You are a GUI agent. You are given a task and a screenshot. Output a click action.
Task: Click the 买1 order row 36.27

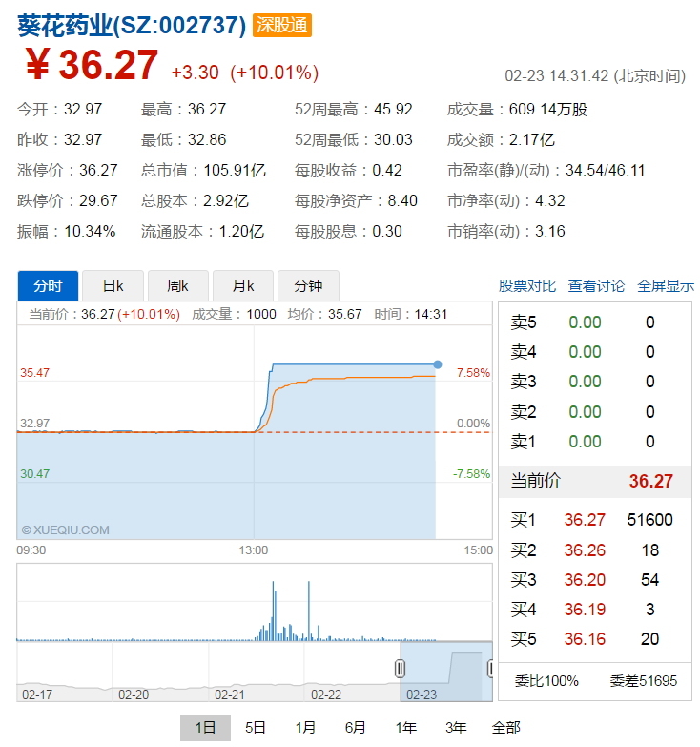595,520
